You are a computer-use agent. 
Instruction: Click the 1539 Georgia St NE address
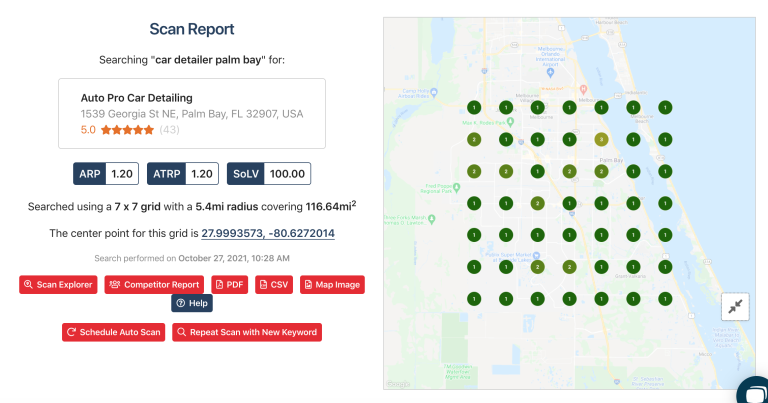(192, 114)
